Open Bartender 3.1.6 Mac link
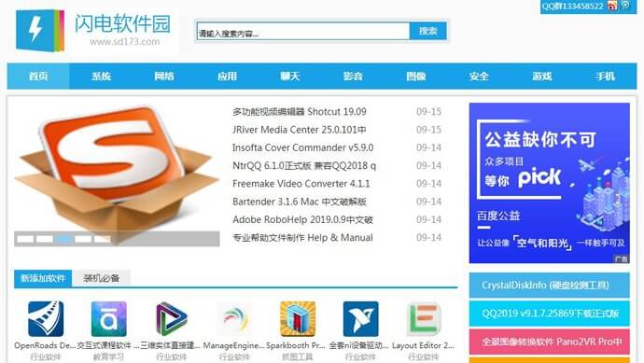This screenshot has height=363, width=644. pos(300,202)
